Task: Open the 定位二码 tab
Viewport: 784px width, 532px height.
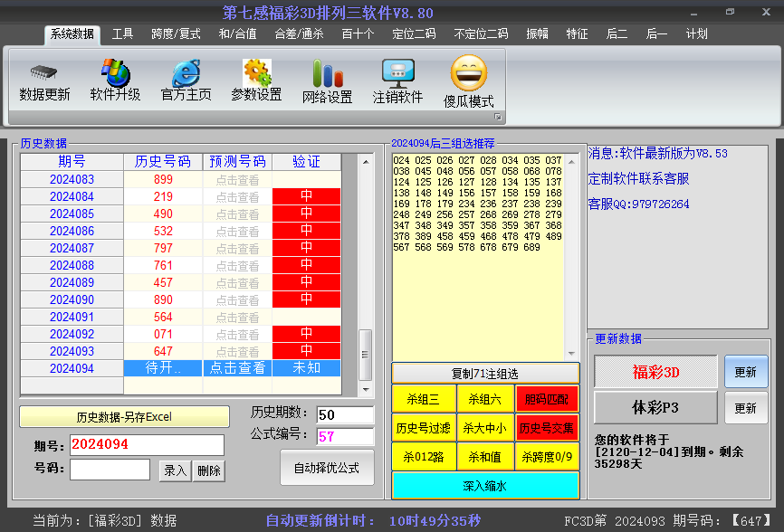Action: coord(414,34)
